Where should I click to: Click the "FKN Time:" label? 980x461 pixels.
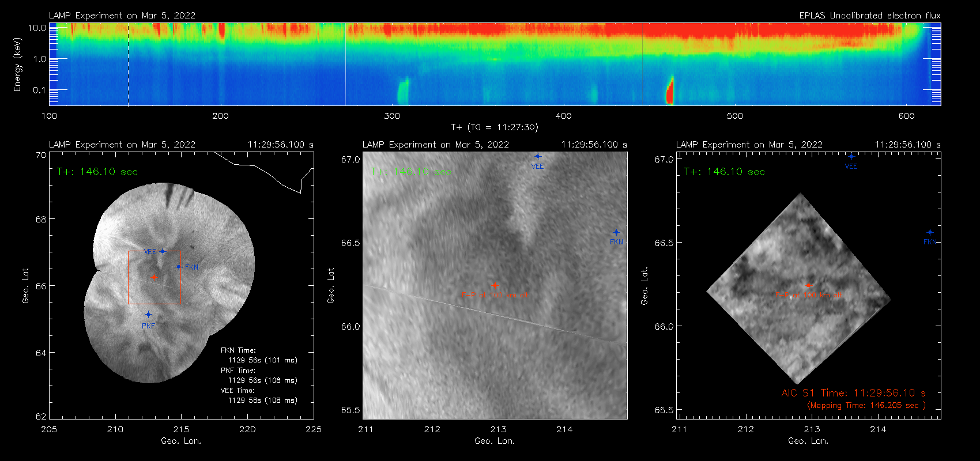click(x=238, y=350)
